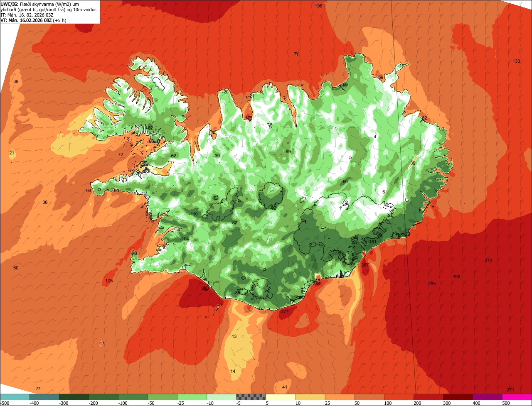Click the value 104 in southwest Iceland

click(x=185, y=239)
